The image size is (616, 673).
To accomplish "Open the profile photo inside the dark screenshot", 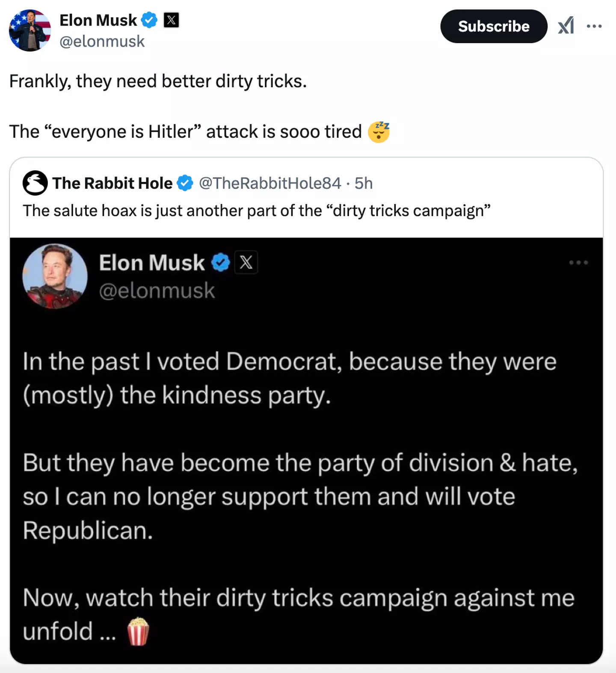I will pos(55,276).
